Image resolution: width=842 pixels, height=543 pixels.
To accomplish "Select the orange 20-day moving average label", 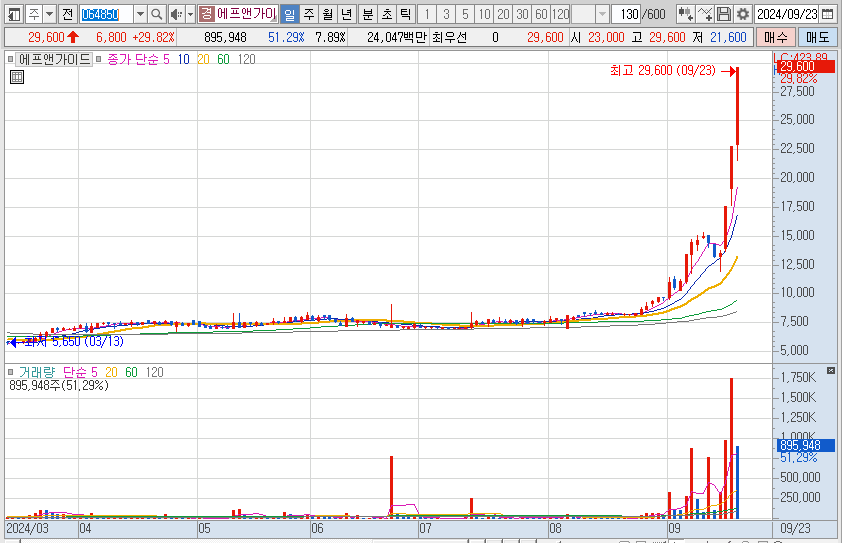I will 204,59.
